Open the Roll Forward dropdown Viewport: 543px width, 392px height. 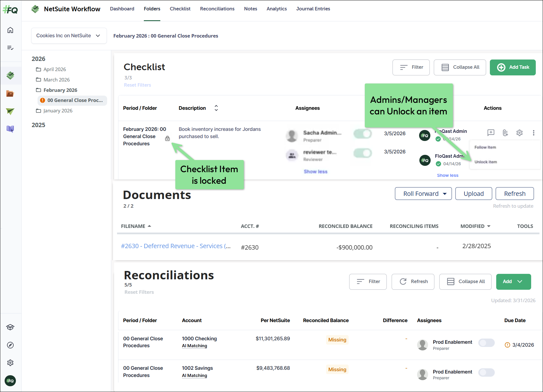coord(423,194)
